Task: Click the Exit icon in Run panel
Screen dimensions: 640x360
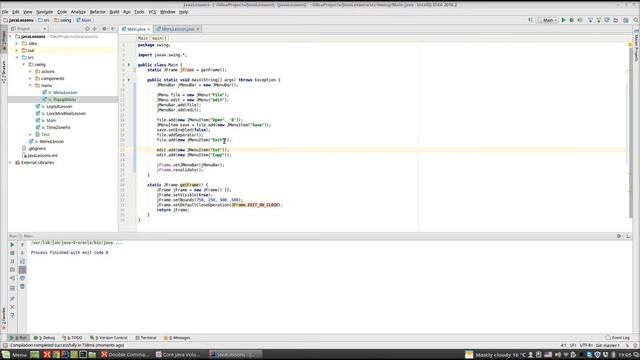Action: point(12,278)
